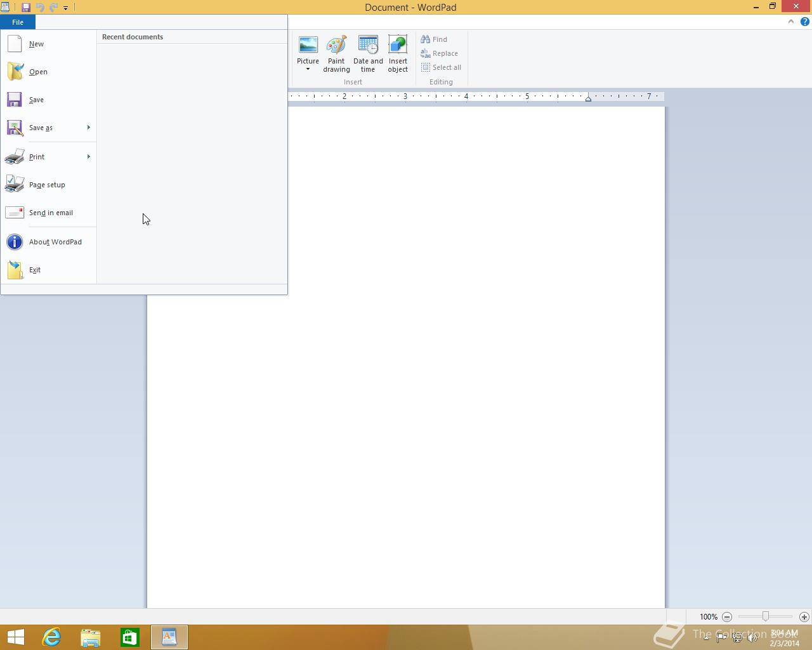
Task: Click Redo in the Quick Access toolbar
Action: pos(53,8)
